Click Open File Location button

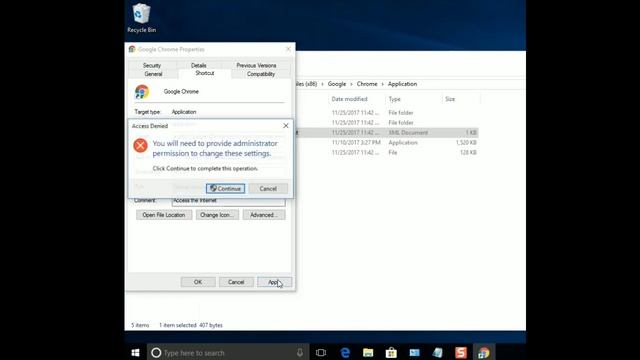pyautogui.click(x=164, y=215)
